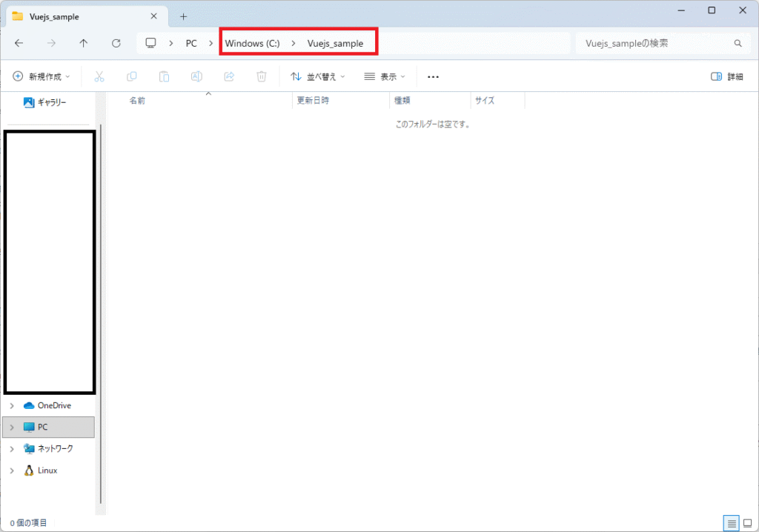Click the Rename icon in toolbar

coord(196,76)
